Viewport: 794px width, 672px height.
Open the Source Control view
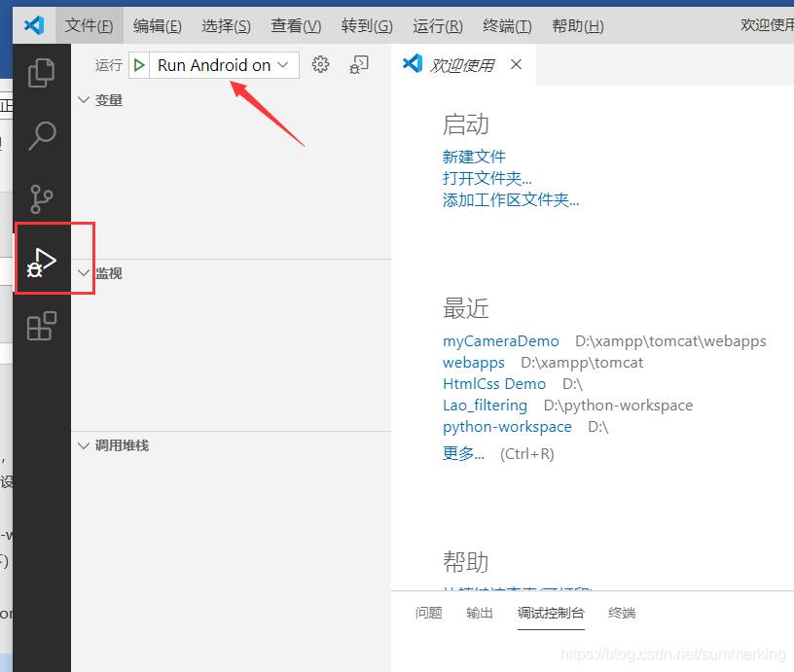pos(42,198)
